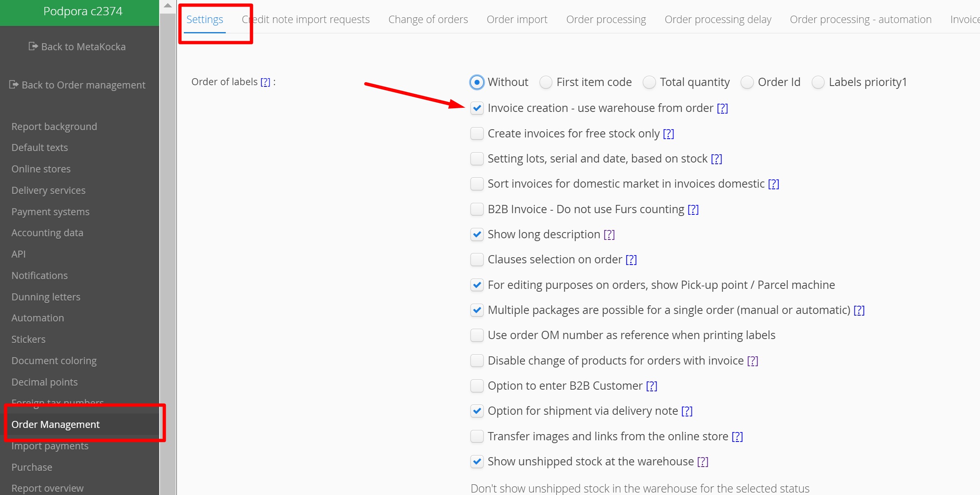Open help [?] for Show long description
The height and width of the screenshot is (495, 980).
(609, 234)
